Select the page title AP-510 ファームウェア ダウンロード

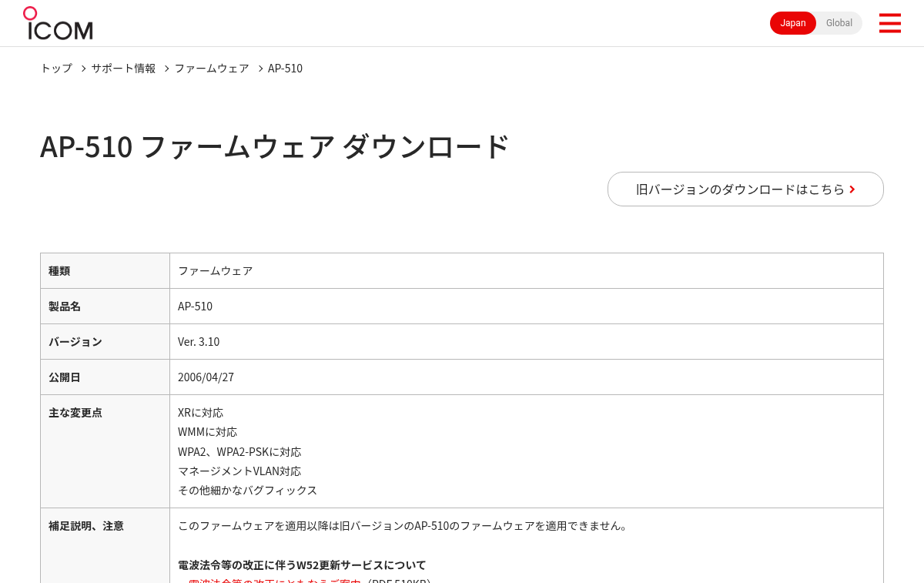tap(275, 146)
